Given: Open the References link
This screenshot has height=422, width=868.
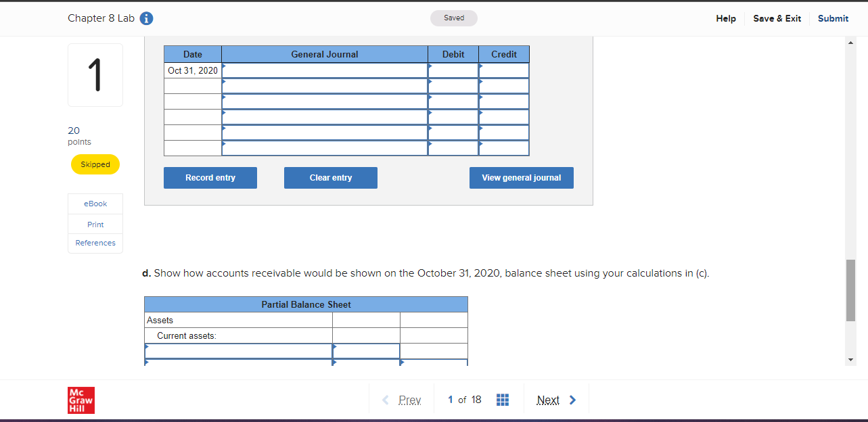Looking at the screenshot, I should pos(95,242).
